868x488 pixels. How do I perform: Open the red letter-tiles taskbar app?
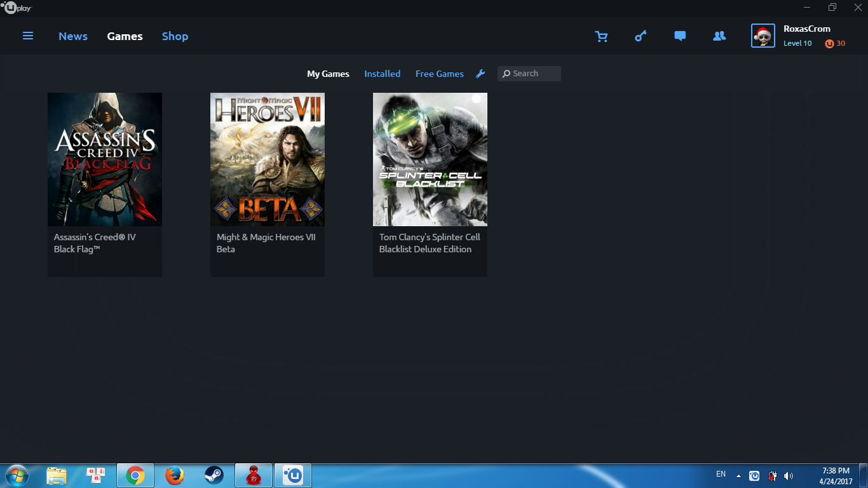click(96, 475)
